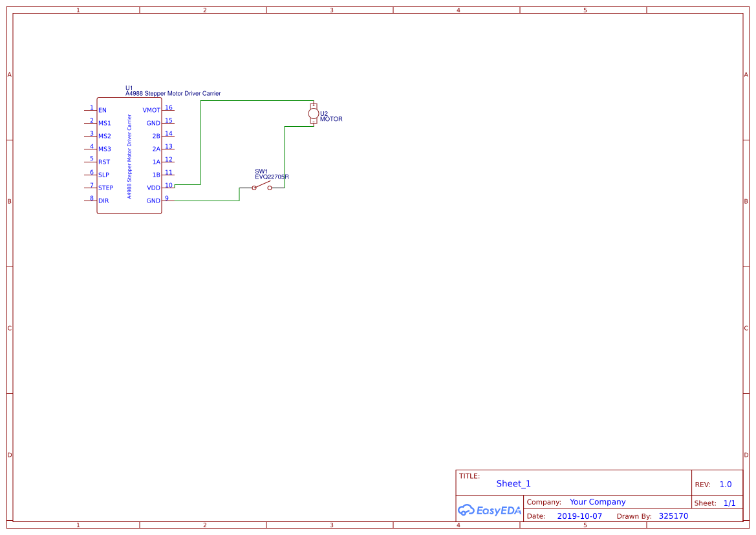The height and width of the screenshot is (535, 756).
Task: Select the Sheet 1/1 label
Action: tap(729, 503)
